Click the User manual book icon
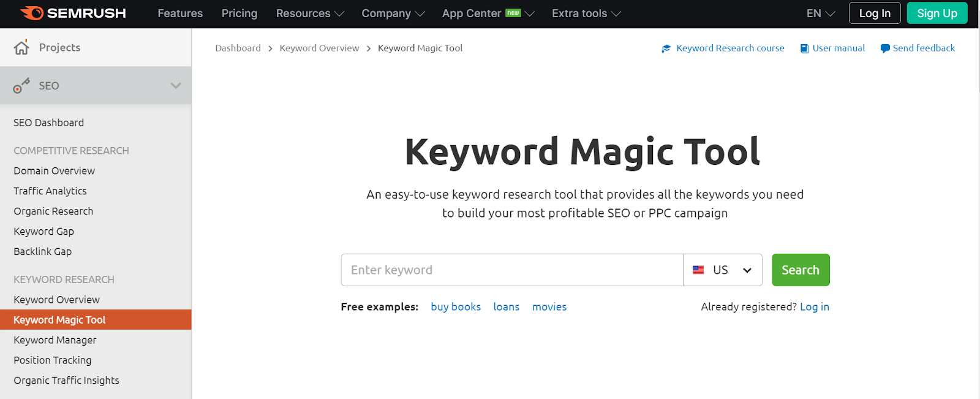 tap(804, 48)
